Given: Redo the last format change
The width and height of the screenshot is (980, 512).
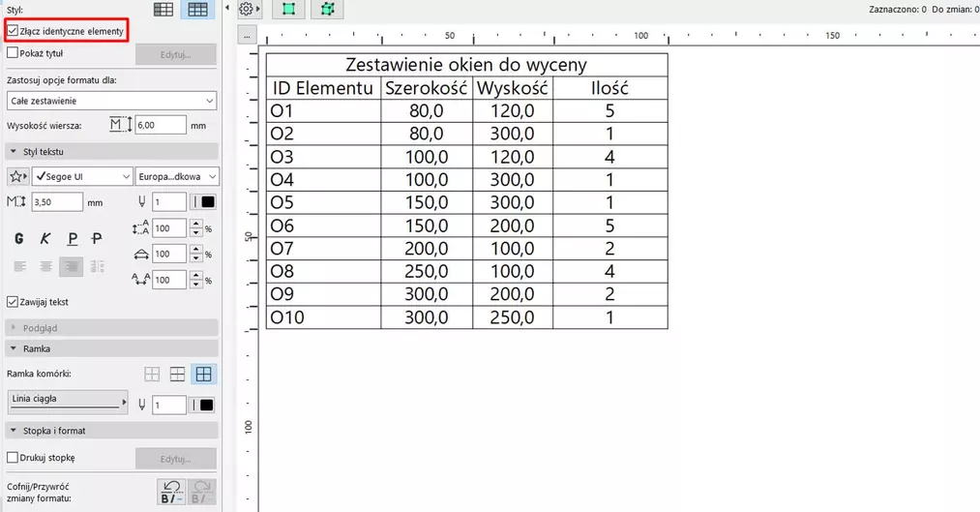Looking at the screenshot, I should tap(201, 492).
